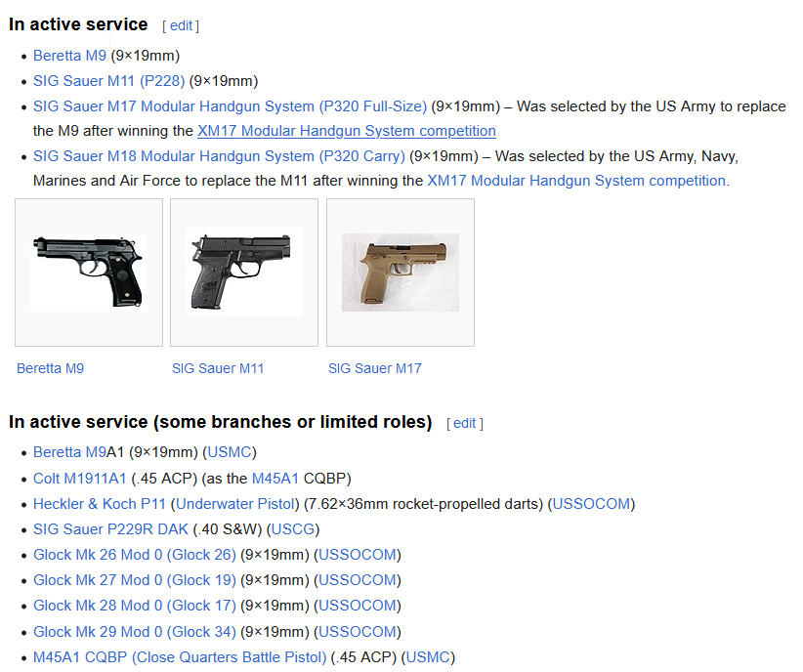The image size is (803, 672).
Task: Click edit link beside In active service heading
Action: point(182,25)
